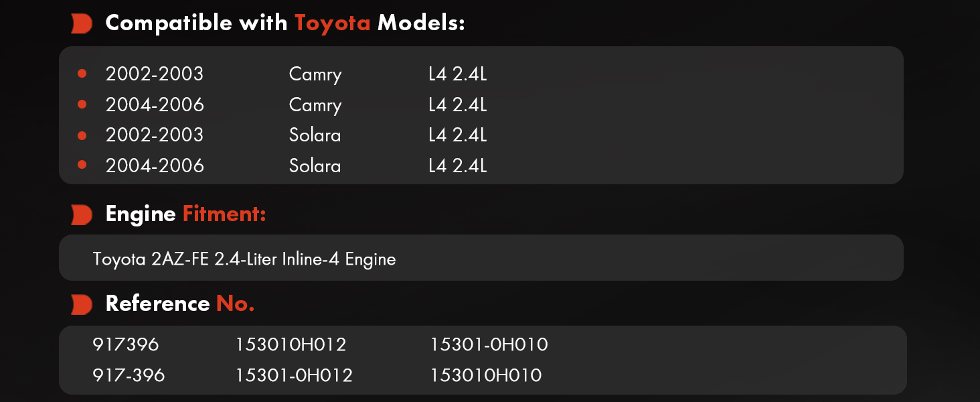The width and height of the screenshot is (980, 402).
Task: Click Solara in the 2004-2006 row
Action: [x=315, y=165]
